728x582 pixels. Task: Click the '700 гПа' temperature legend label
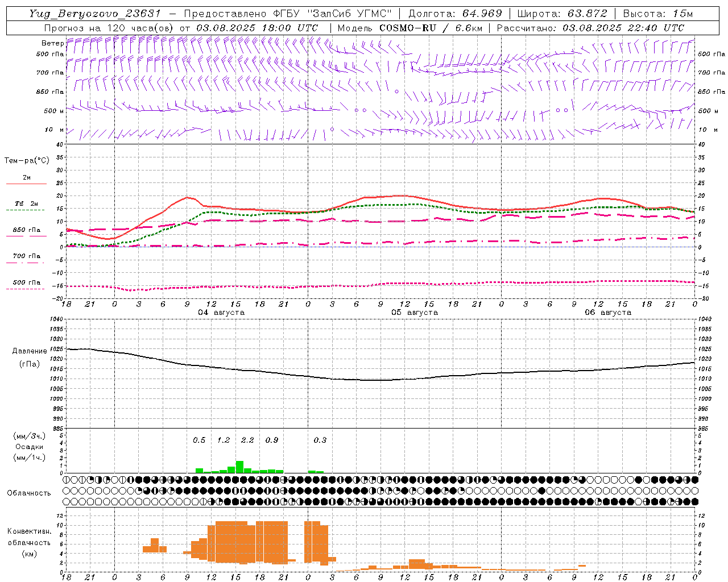pyautogui.click(x=26, y=256)
